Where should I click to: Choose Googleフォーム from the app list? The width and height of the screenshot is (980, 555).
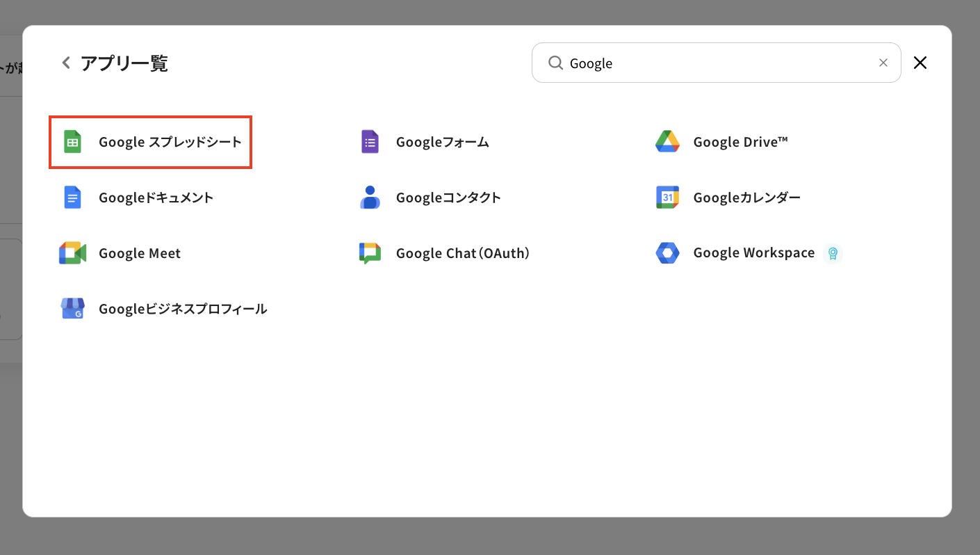[x=442, y=142]
